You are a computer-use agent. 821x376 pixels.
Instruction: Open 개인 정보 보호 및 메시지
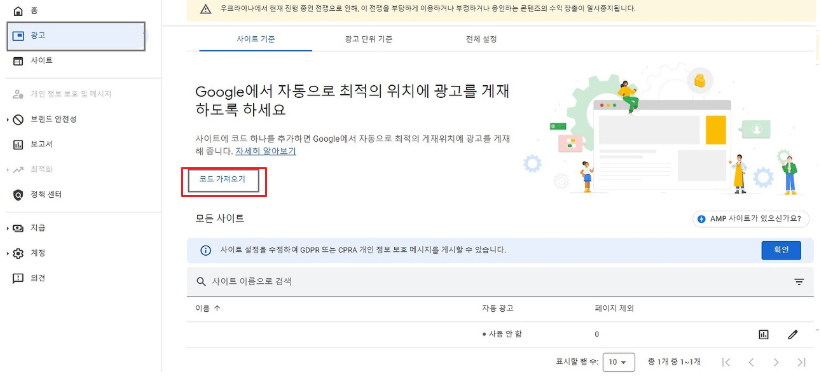tap(71, 94)
